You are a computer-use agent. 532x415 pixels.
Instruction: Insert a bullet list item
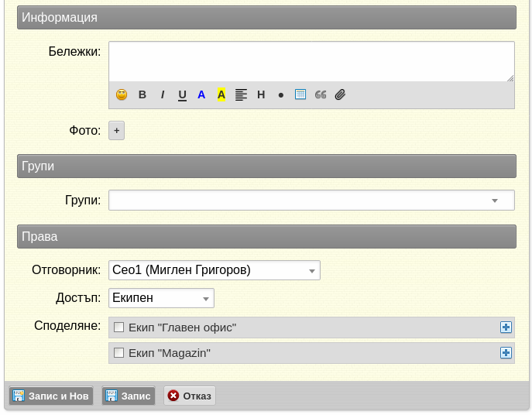(x=281, y=95)
